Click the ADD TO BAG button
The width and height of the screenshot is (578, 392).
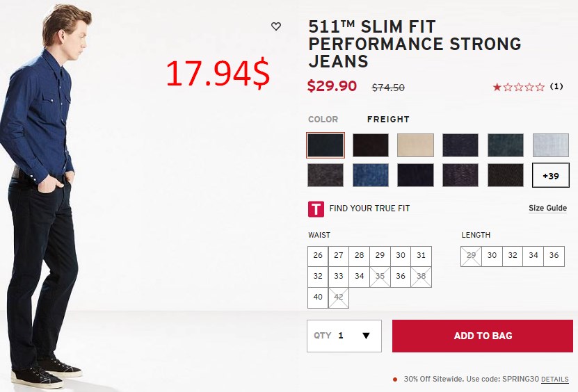(x=483, y=336)
